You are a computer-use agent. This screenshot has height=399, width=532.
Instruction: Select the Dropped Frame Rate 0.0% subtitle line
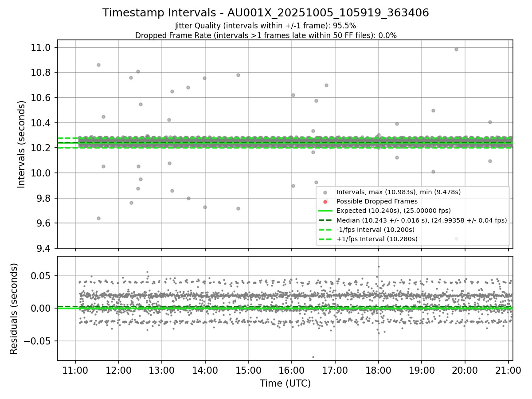266,35
